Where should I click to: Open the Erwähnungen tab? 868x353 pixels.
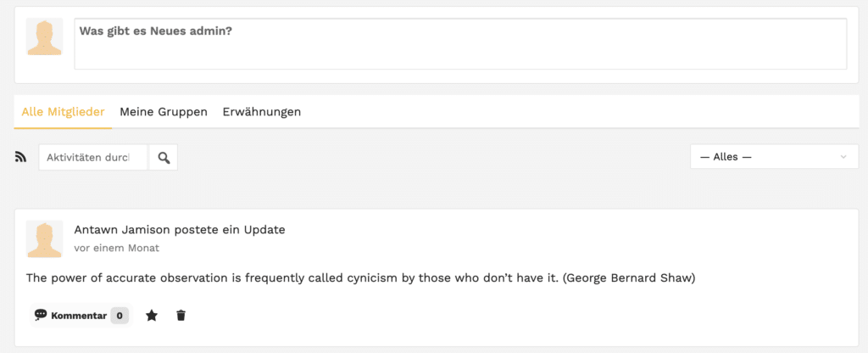coord(262,112)
